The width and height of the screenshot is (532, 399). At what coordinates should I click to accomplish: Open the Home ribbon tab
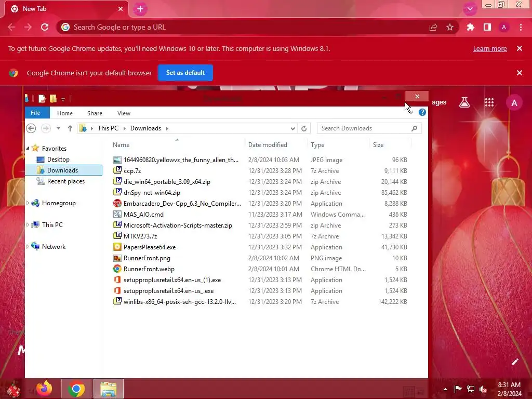(65, 113)
